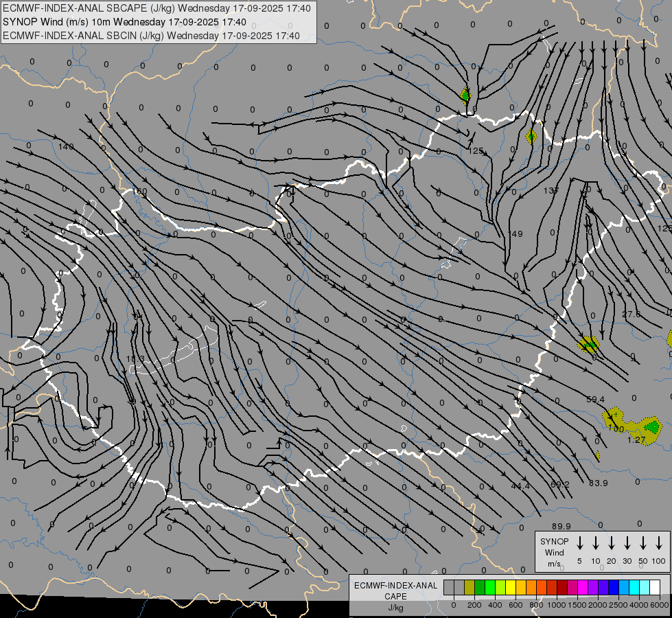
Task: Click the 600 tick label in CAPE legend
Action: (515, 605)
